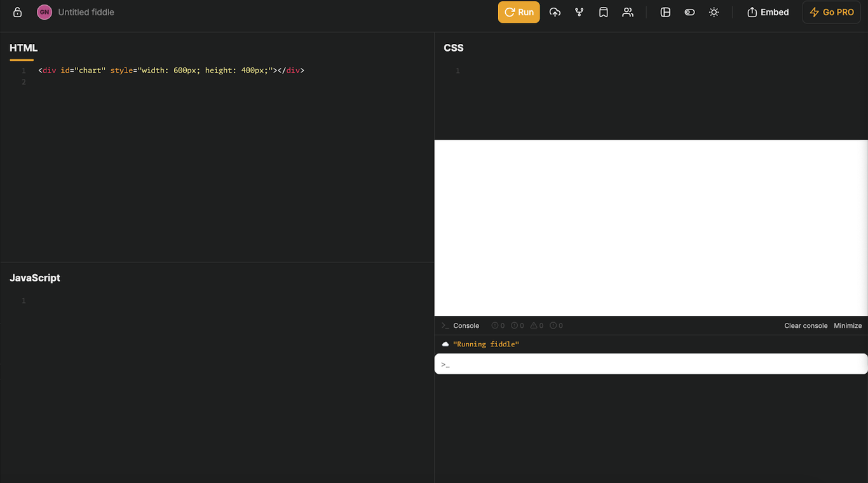
Task: Toggle the light theme with the sun icon
Action: click(x=714, y=12)
